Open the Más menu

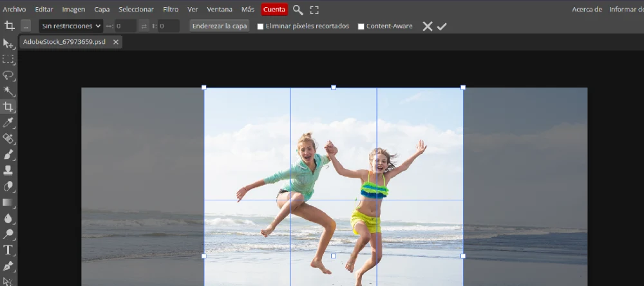pos(248,9)
